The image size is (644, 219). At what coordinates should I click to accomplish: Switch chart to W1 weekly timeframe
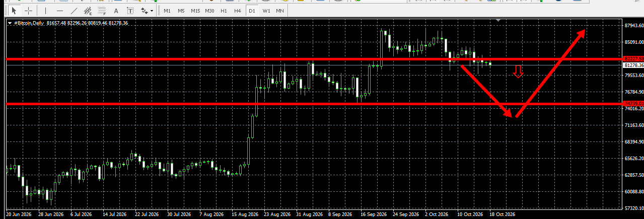(x=266, y=11)
